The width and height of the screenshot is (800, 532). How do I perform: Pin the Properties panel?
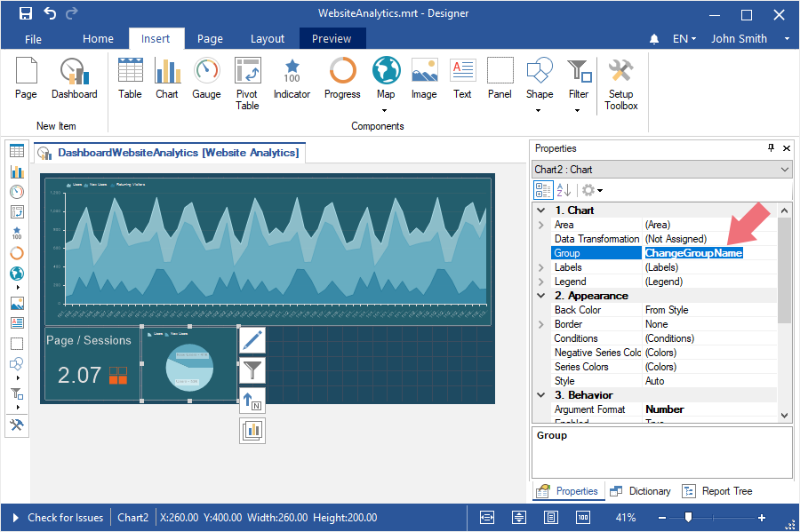[771, 148]
